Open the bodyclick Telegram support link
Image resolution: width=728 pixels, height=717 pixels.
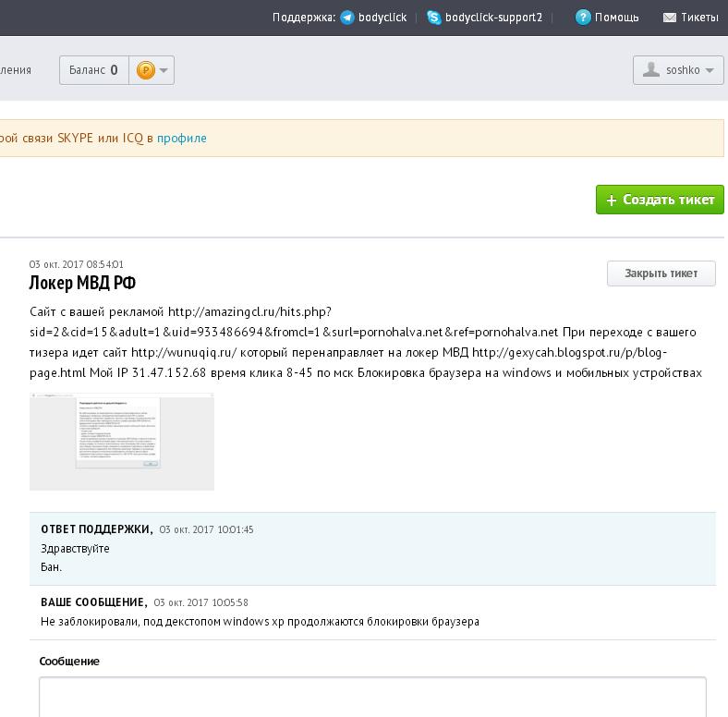coord(382,18)
